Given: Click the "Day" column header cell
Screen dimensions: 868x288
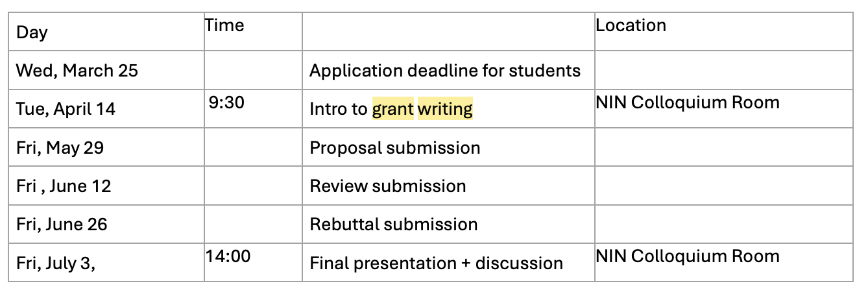Looking at the screenshot, I should pyautogui.click(x=32, y=32).
